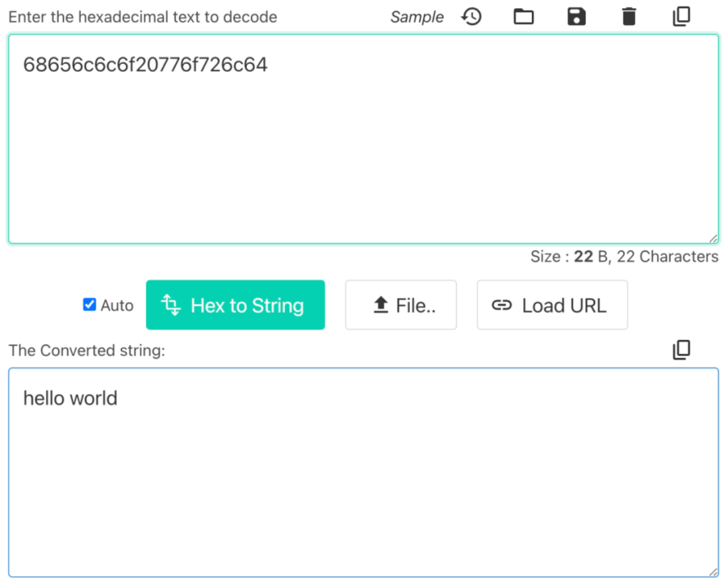Clear input with the trash icon

click(x=629, y=17)
